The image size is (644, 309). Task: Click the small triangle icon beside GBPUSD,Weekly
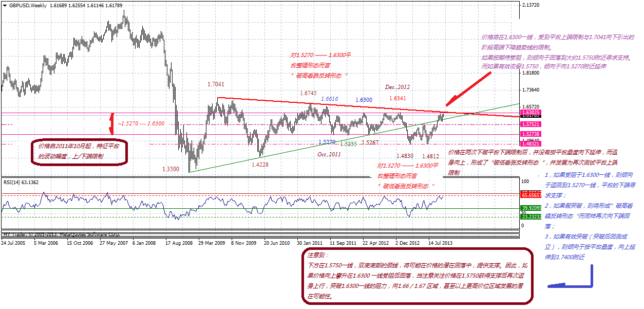5,5
